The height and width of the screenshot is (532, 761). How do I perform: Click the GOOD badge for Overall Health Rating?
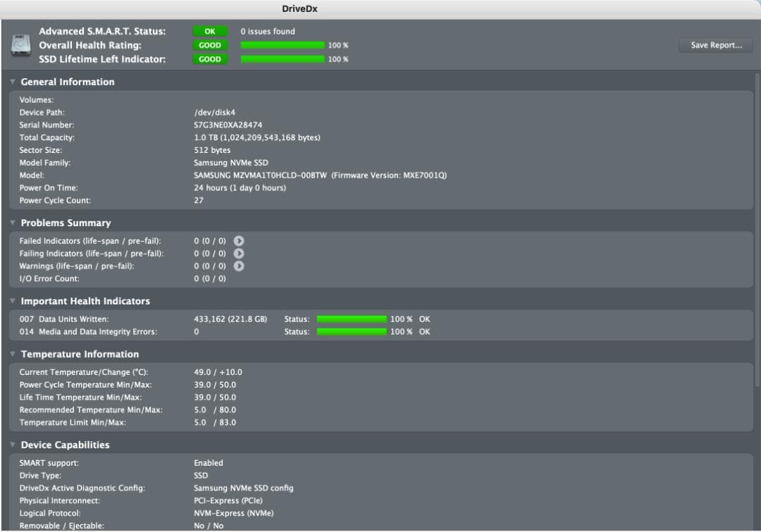point(209,45)
